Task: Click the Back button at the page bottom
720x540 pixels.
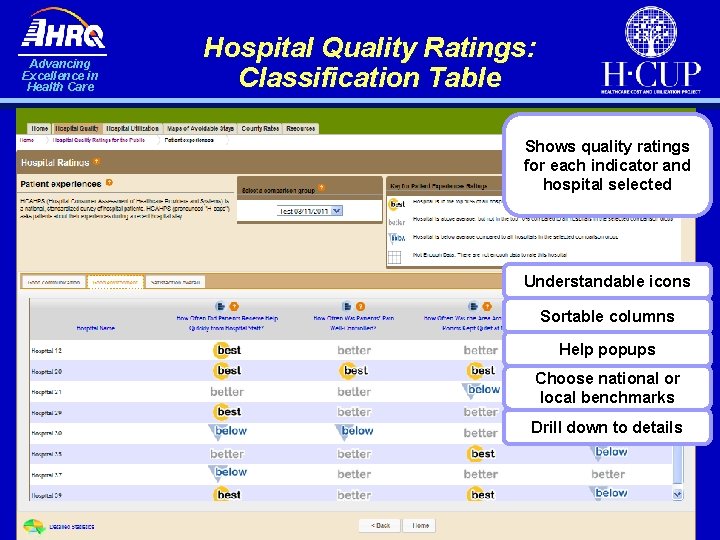Action: pos(380,525)
